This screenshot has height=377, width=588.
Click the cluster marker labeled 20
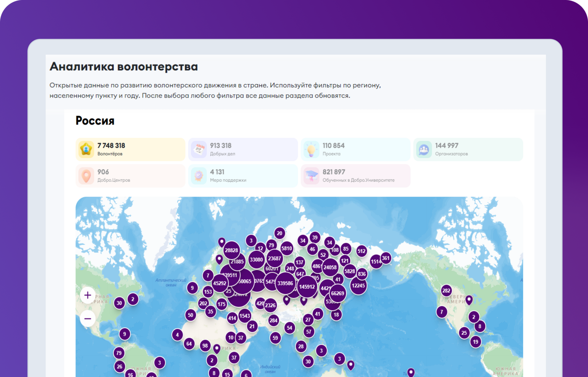pyautogui.click(x=279, y=233)
